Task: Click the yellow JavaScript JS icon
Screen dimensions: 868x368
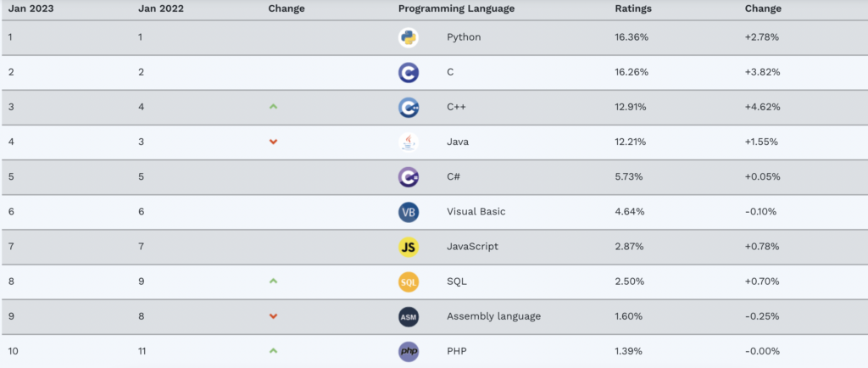Action: point(409,247)
